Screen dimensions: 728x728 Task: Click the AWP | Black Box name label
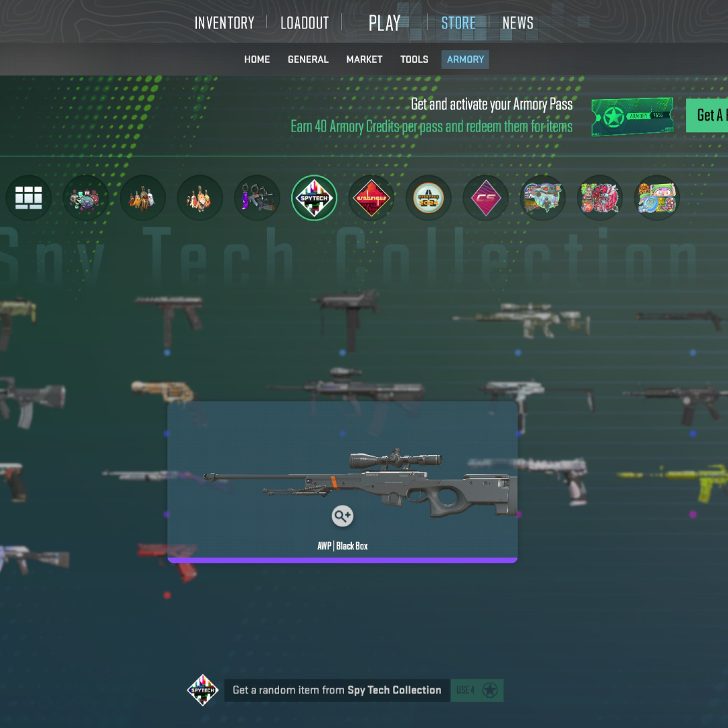pos(342,546)
